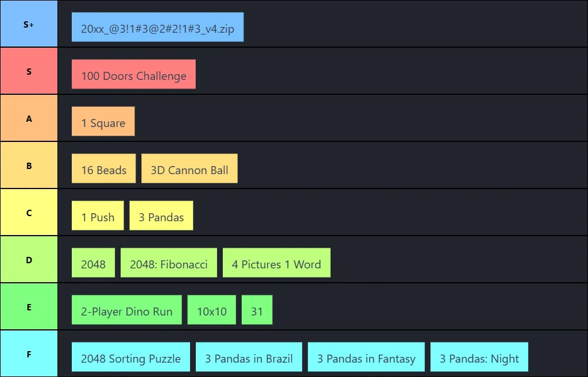This screenshot has width=588, height=377.
Task: Select the 3 Pandas item in C tier
Action: pyautogui.click(x=161, y=216)
